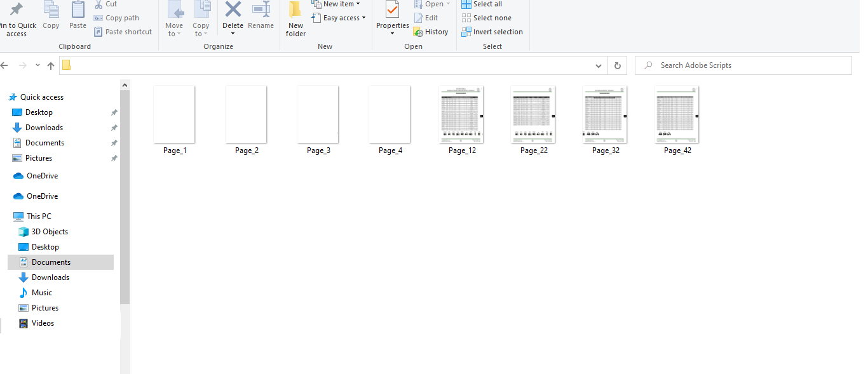Image resolution: width=868 pixels, height=374 pixels.
Task: Select This PC in the sidebar
Action: click(37, 216)
